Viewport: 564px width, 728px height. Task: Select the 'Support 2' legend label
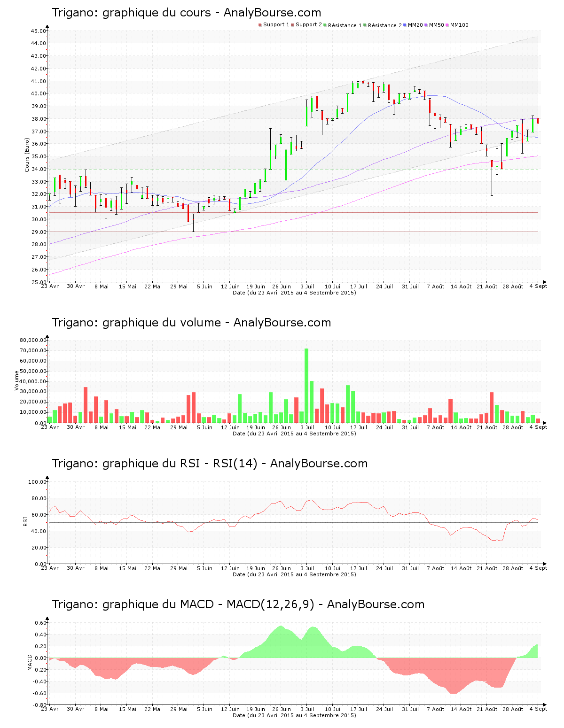tap(309, 25)
